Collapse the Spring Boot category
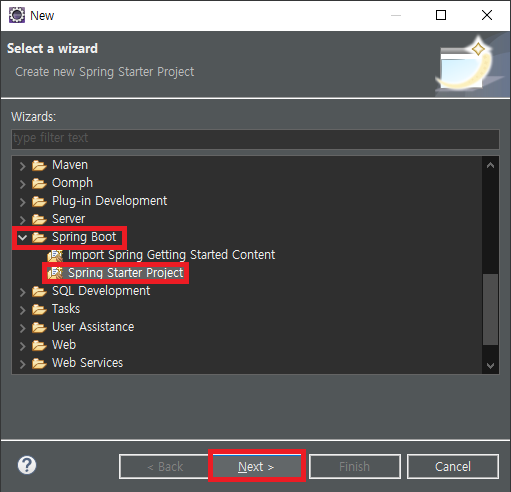Screen dimensions: 511x492 click(22, 238)
